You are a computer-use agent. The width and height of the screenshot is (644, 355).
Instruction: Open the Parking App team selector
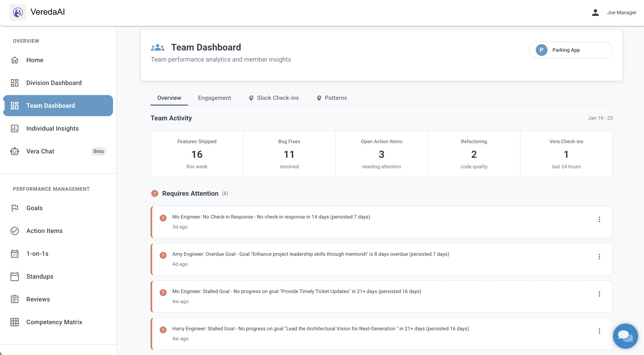click(x=570, y=50)
